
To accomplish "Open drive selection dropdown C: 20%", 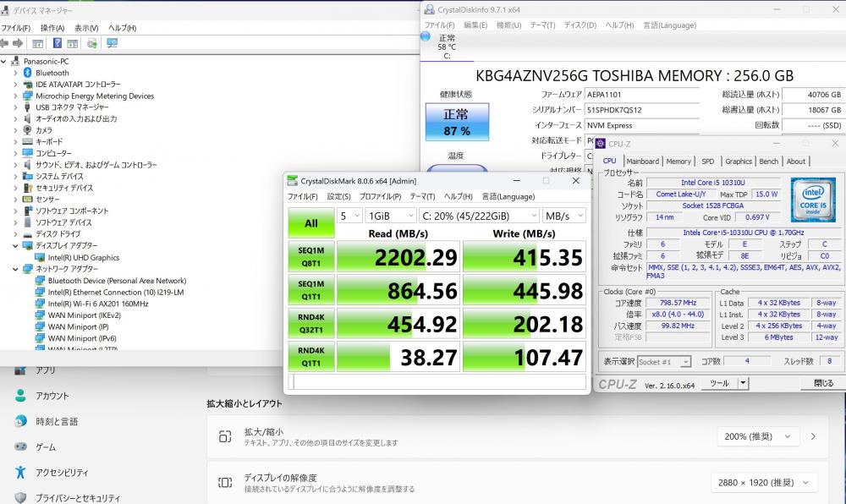I will click(479, 216).
